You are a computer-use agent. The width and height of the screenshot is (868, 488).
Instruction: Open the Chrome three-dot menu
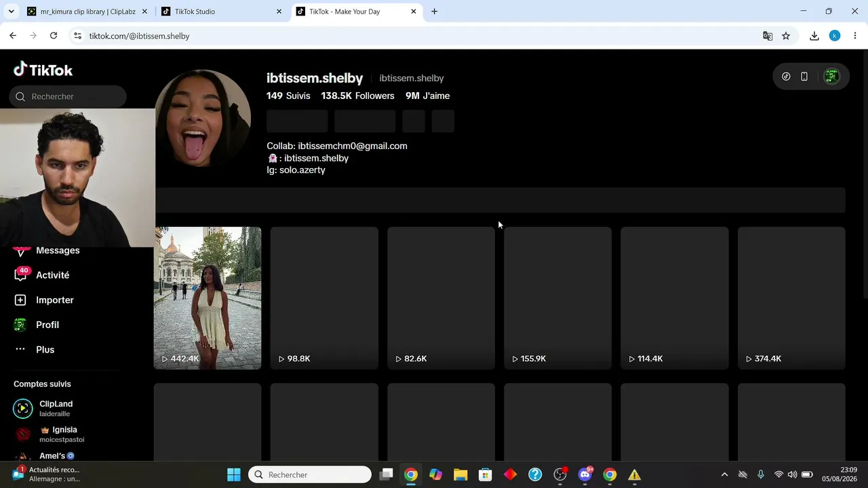click(x=855, y=36)
